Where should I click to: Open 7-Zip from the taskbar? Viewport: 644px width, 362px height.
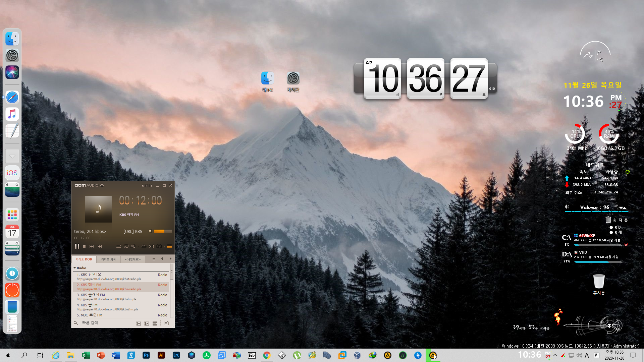pyautogui.click(x=252, y=355)
